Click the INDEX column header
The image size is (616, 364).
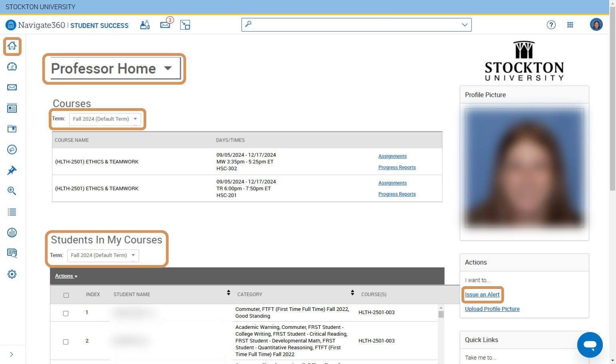pos(93,295)
